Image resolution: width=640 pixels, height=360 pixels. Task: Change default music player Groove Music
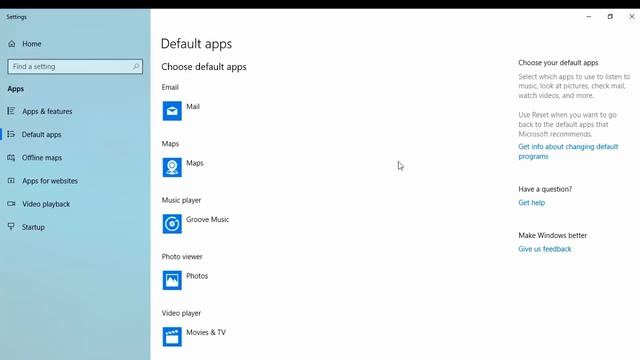(207, 219)
